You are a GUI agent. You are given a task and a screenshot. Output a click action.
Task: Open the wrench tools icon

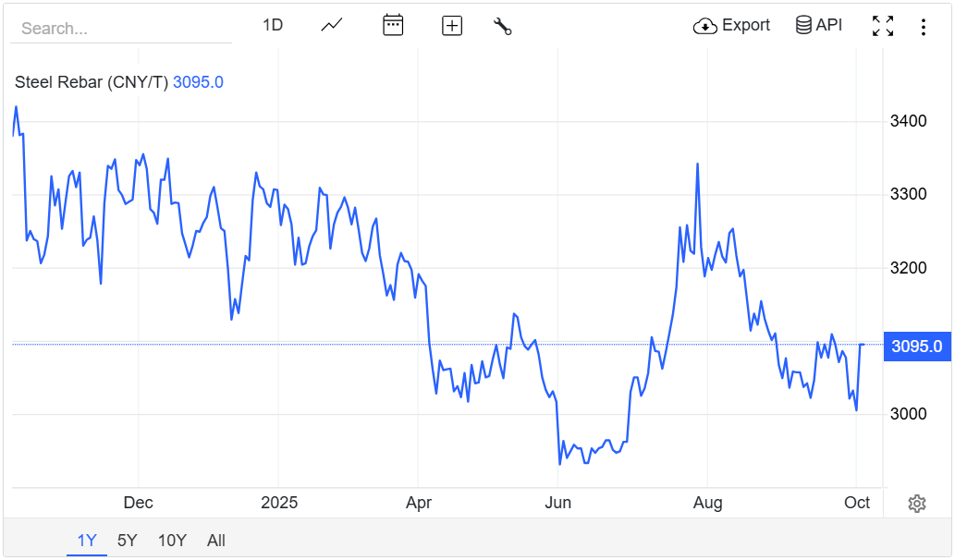point(503,26)
